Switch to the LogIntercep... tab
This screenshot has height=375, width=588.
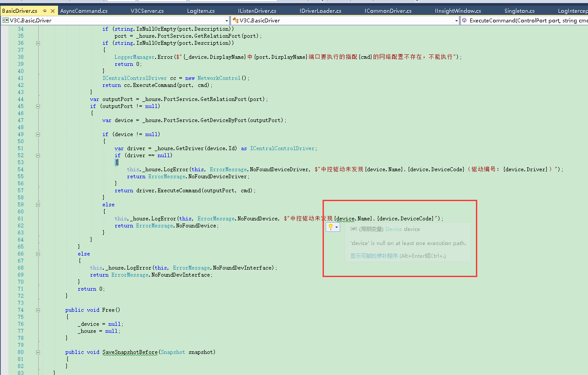tap(572, 11)
